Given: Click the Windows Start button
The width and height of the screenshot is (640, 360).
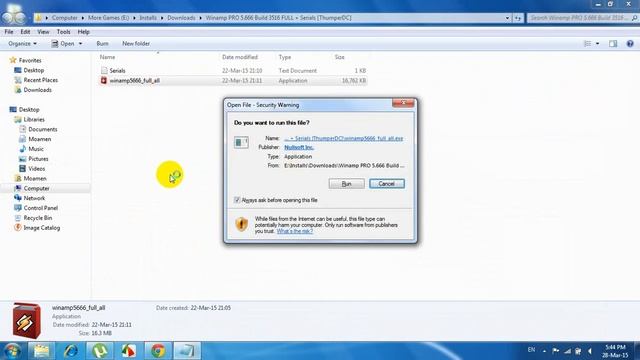Looking at the screenshot, I should (12, 351).
